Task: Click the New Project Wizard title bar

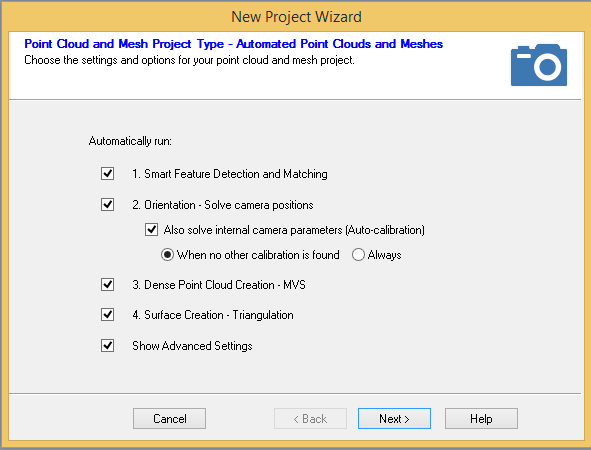Action: pyautogui.click(x=296, y=17)
